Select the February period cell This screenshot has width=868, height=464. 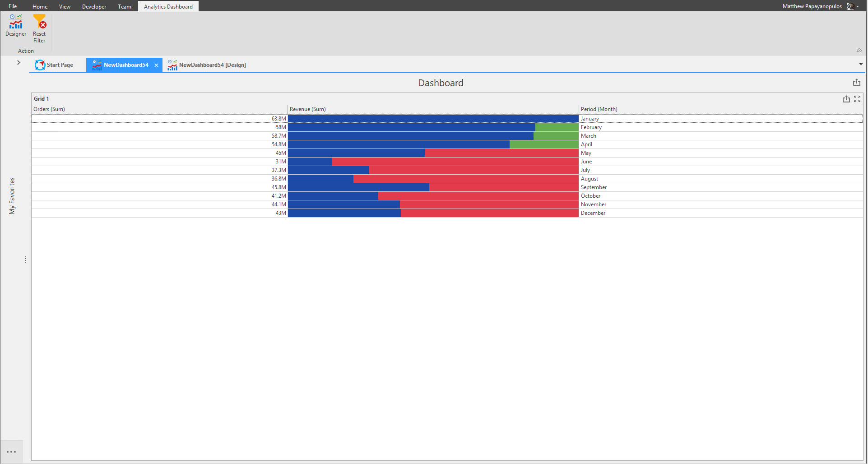click(721, 127)
